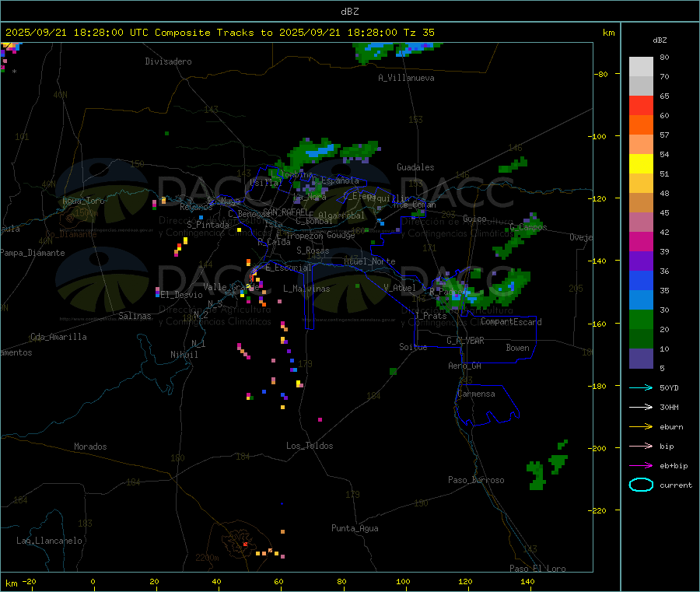Click the dBZ title at window top

[349, 12]
